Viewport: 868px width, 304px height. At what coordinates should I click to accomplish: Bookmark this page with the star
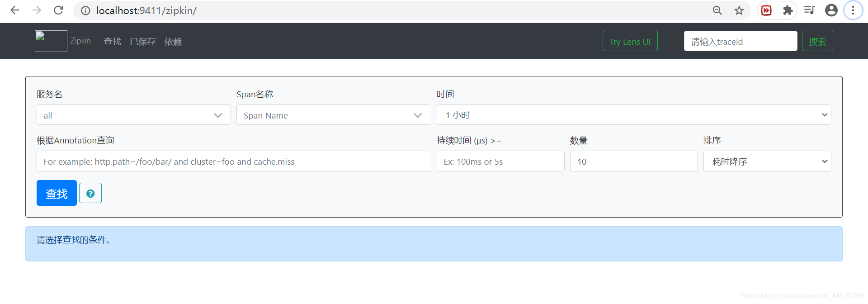tap(739, 10)
